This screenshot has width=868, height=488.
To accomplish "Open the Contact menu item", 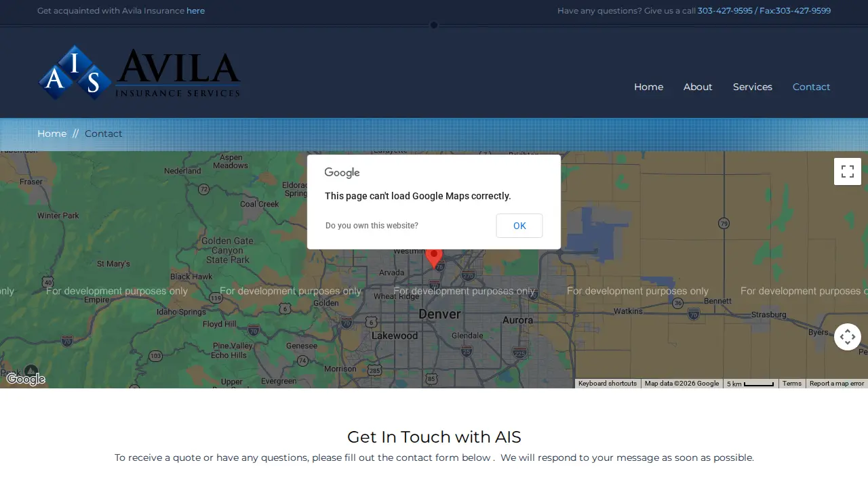I will (811, 87).
